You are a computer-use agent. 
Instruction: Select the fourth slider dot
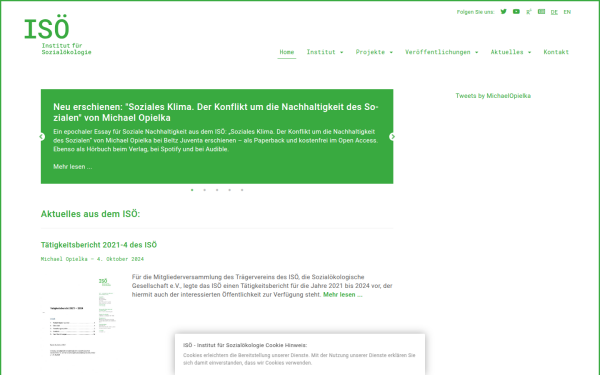pyautogui.click(x=230, y=190)
